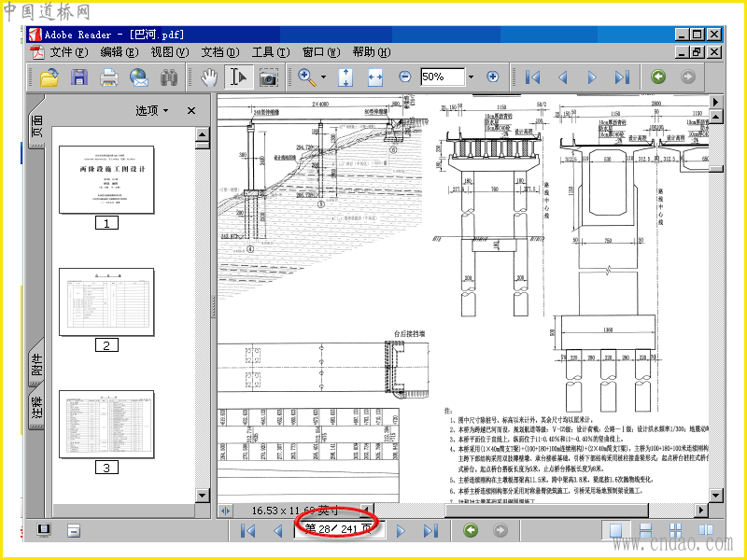Switch to the 注释 comments side tab
The width and height of the screenshot is (747, 560).
click(36, 408)
